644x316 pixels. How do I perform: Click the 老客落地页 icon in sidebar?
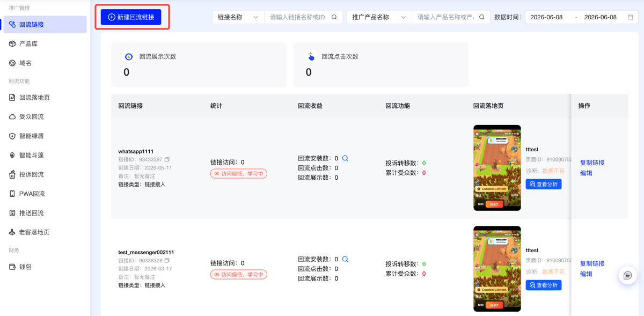(x=12, y=232)
